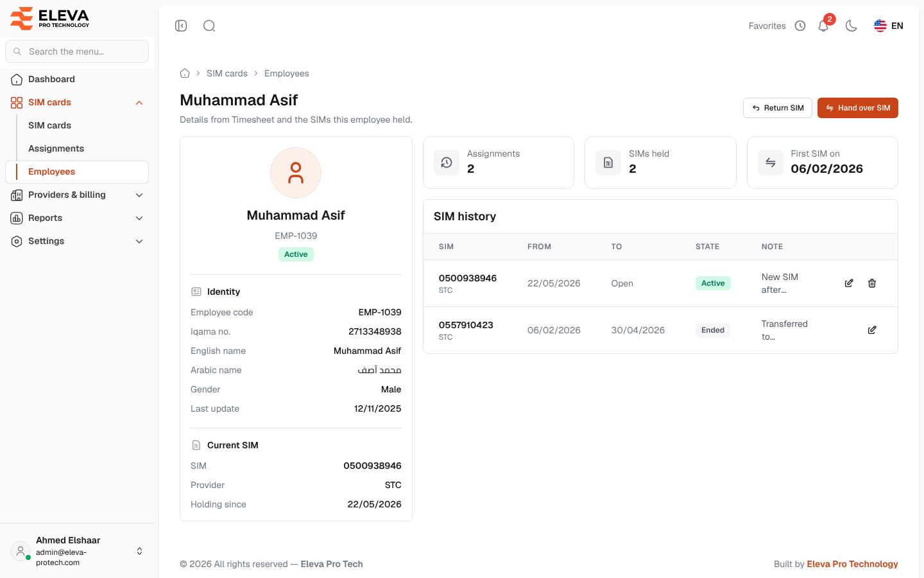Screen dimensions: 924x578
Task: Open Employees breadcrumb link
Action: (287, 73)
